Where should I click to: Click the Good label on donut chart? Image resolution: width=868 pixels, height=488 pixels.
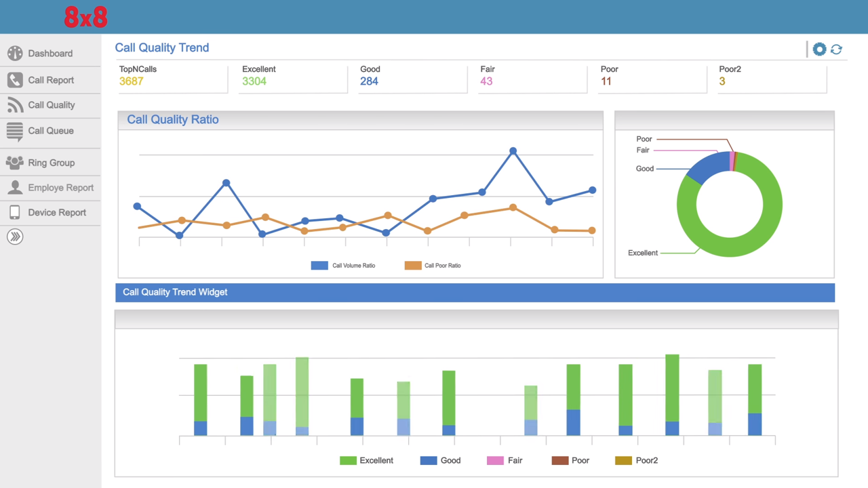(x=645, y=169)
